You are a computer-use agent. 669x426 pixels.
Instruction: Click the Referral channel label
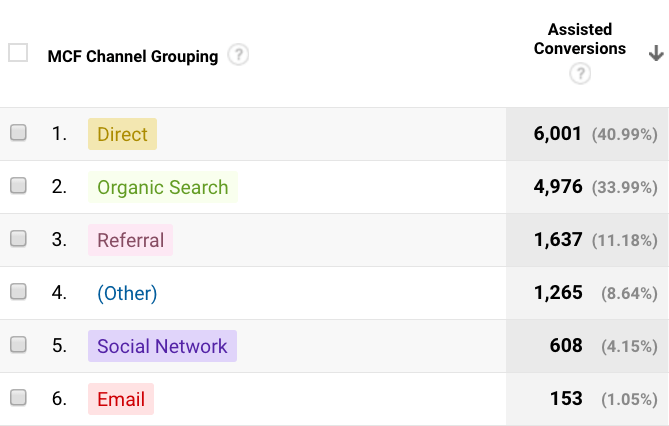[130, 240]
